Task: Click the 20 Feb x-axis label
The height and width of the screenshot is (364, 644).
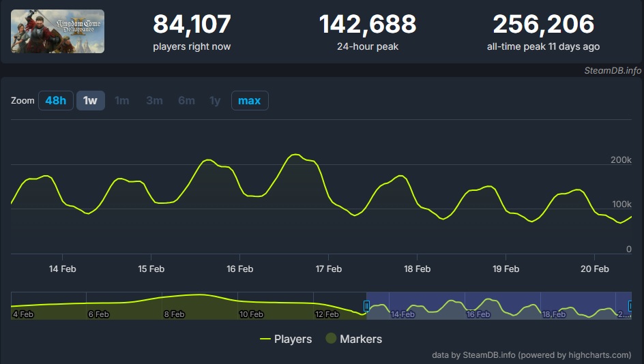Action: coord(595,269)
